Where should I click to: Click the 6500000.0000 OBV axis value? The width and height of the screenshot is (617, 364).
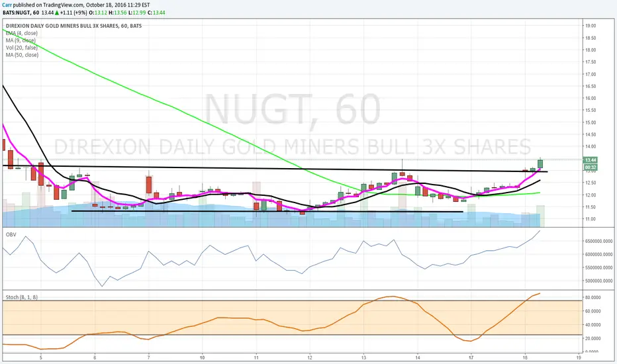[x=598, y=241]
